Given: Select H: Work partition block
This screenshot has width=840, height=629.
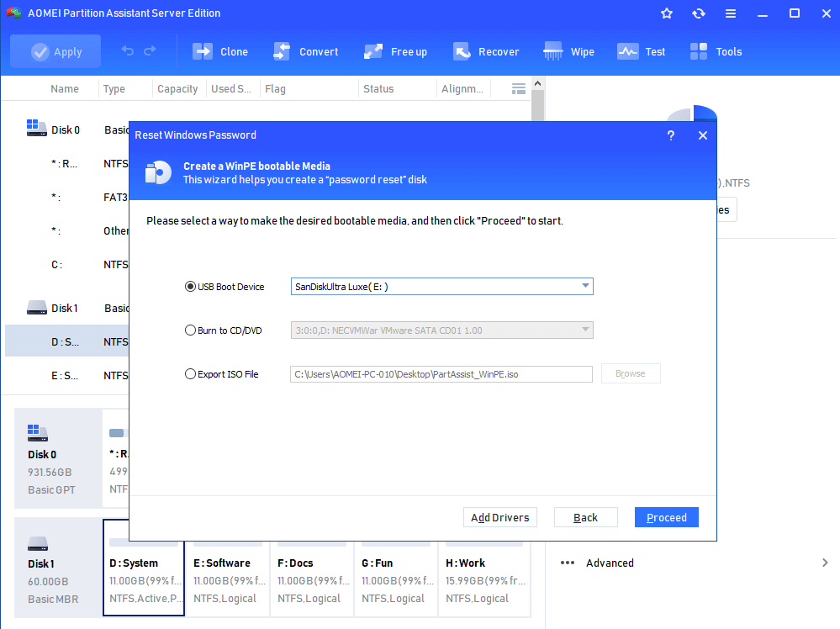Looking at the screenshot, I should [x=484, y=579].
